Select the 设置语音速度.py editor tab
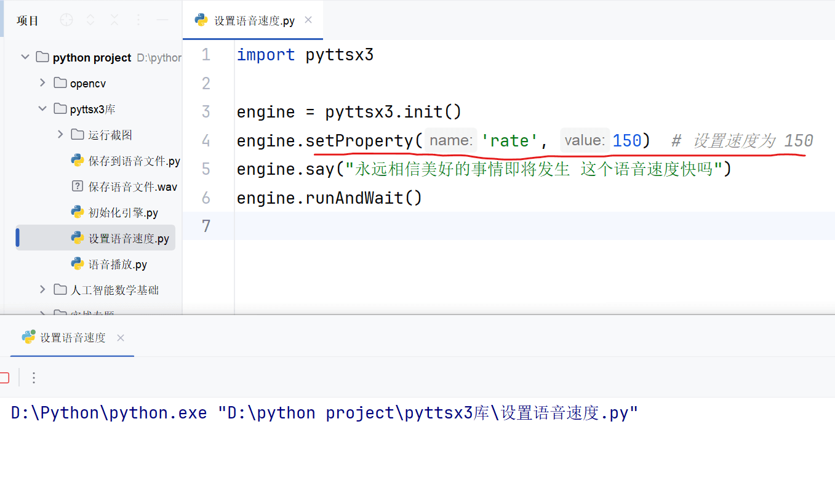 point(253,20)
